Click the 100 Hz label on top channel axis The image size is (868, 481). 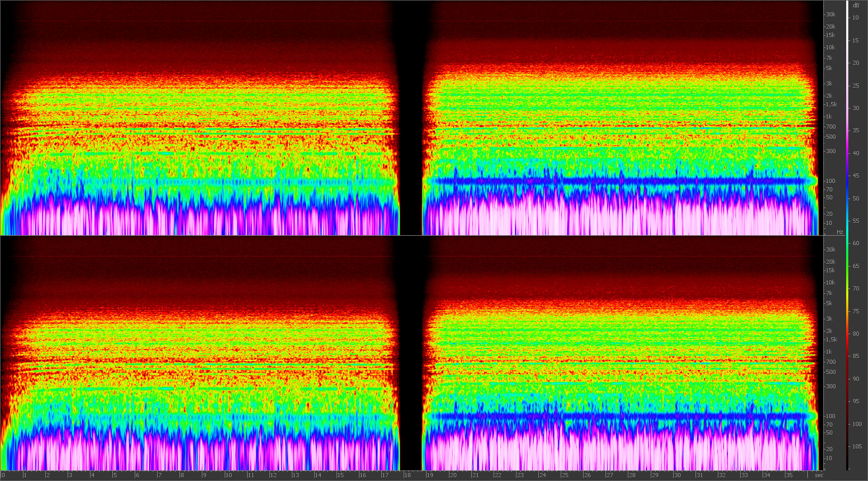(830, 181)
